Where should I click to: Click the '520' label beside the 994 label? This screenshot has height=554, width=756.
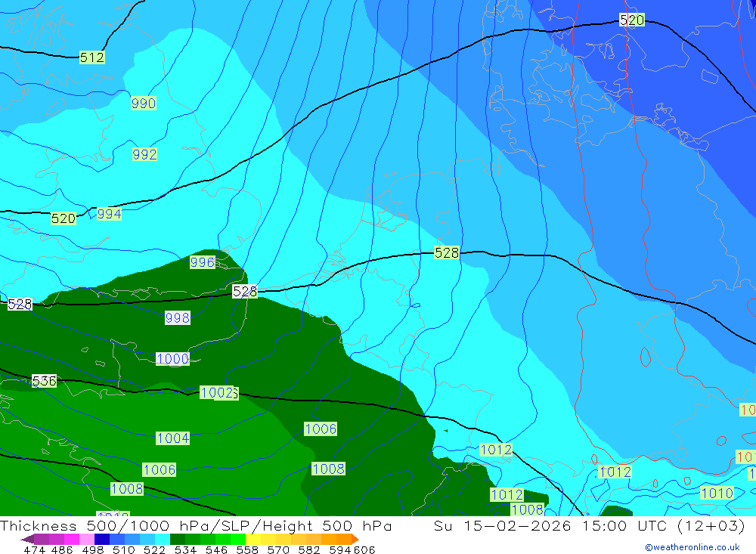pyautogui.click(x=64, y=218)
